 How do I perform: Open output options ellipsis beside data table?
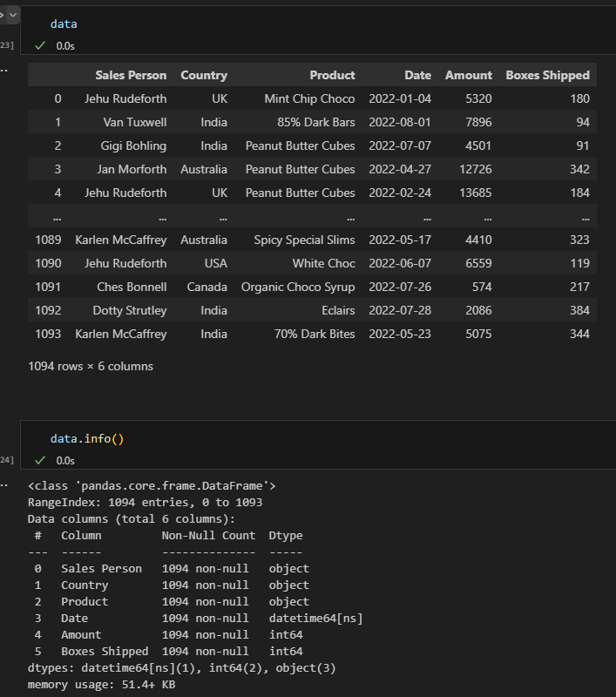tap(4, 70)
